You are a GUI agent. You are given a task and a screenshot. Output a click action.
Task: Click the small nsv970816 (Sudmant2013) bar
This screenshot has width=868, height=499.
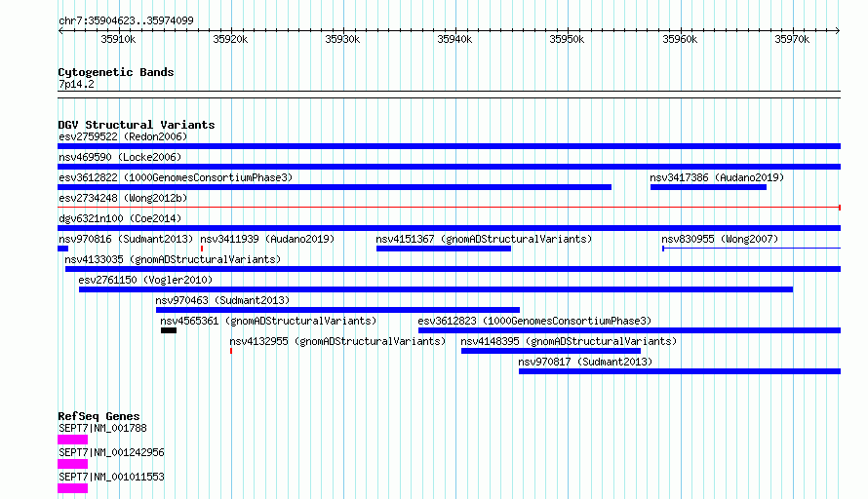coord(62,249)
